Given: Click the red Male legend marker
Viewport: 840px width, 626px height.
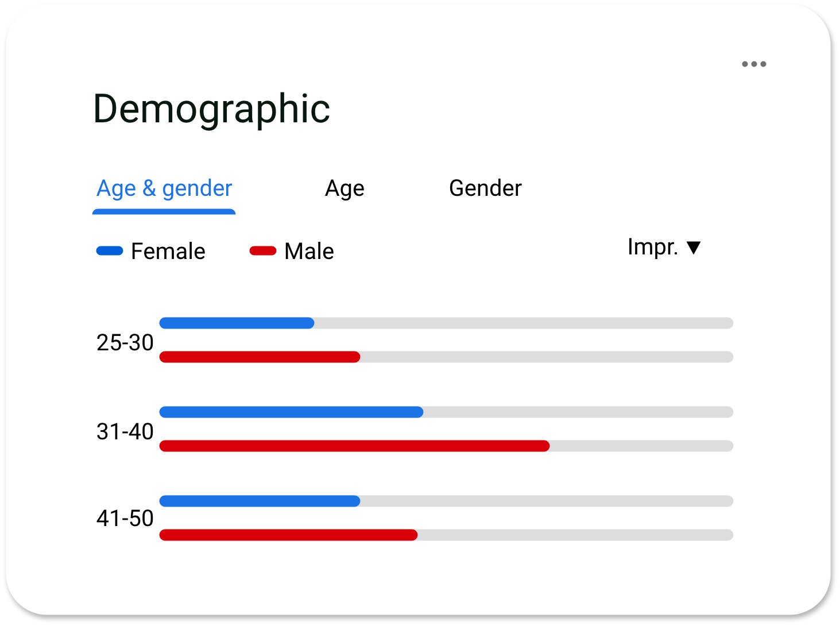Looking at the screenshot, I should click(263, 250).
